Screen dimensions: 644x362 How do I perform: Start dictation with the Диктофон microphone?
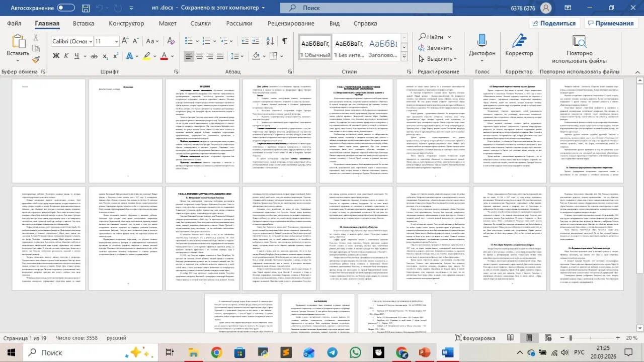click(482, 47)
